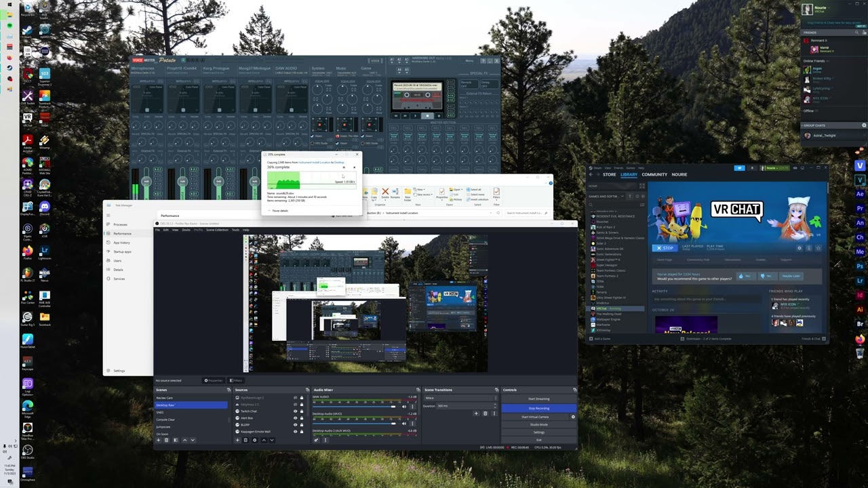
Task: Mute the DAW AUDIO speaker icon
Action: pyautogui.click(x=405, y=406)
